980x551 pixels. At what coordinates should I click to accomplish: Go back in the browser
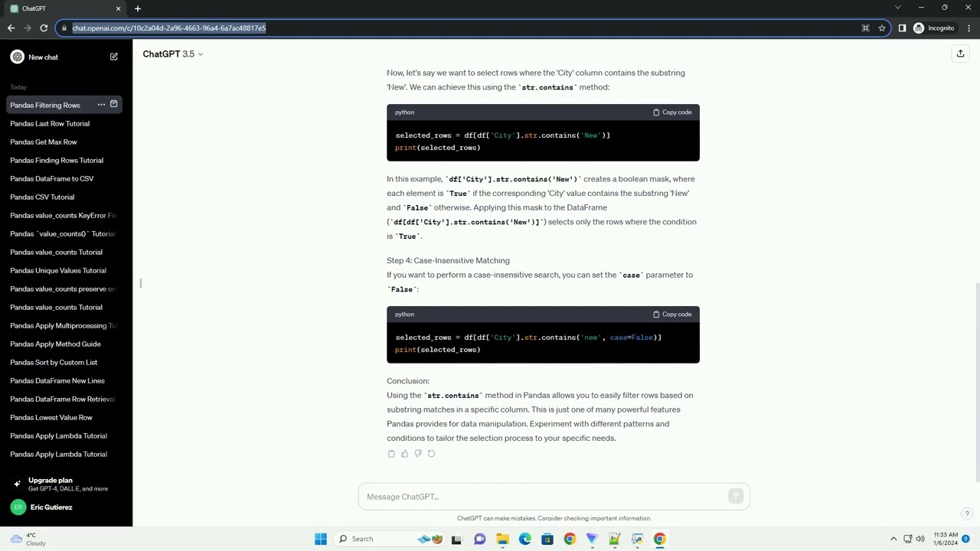(x=11, y=28)
